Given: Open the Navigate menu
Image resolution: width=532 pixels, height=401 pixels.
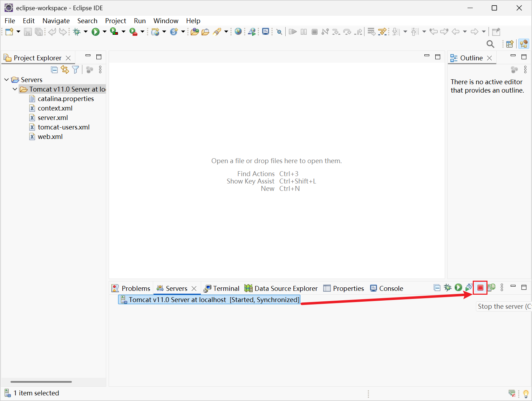Looking at the screenshot, I should pos(56,21).
